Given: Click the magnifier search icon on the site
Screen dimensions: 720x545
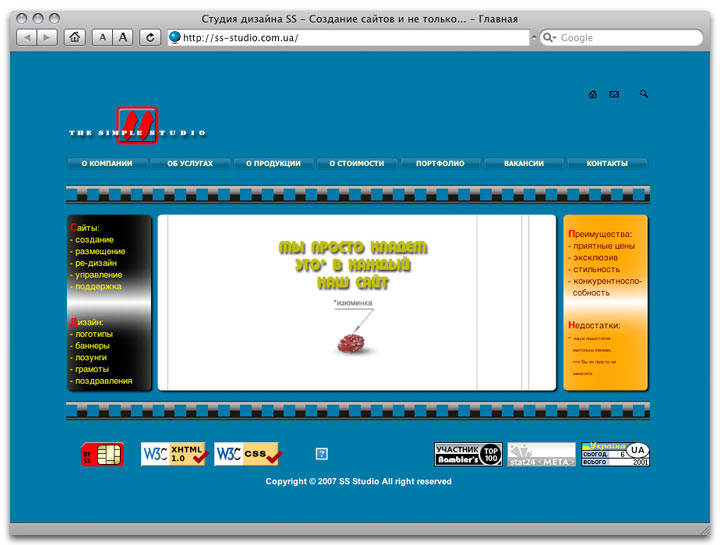Looking at the screenshot, I should (x=644, y=94).
